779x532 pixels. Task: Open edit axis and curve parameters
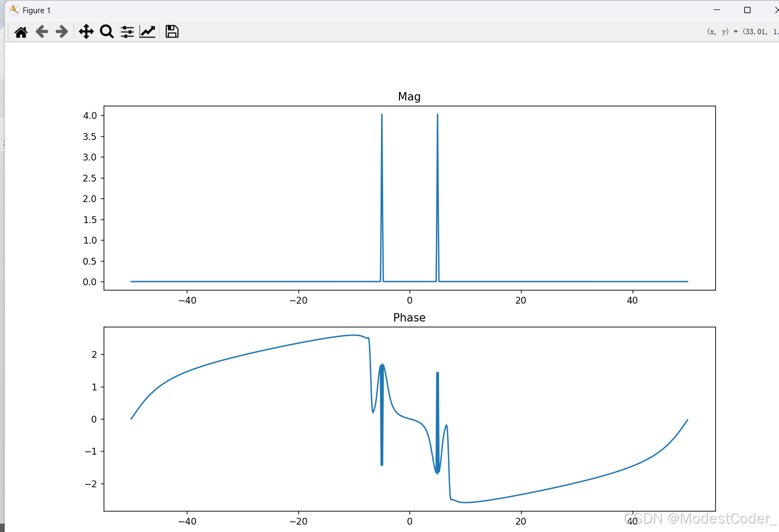point(147,32)
